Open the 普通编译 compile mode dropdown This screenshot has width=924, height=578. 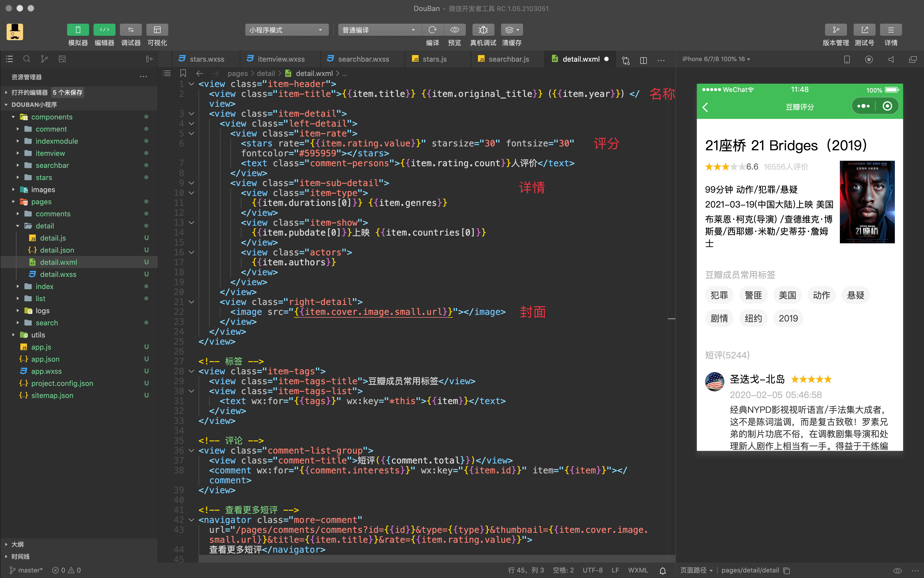380,30
